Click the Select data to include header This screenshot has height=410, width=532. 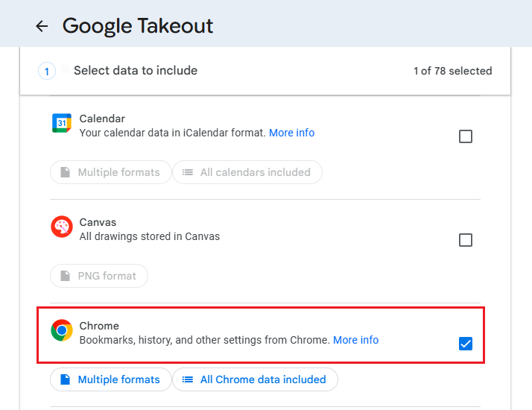(x=136, y=71)
